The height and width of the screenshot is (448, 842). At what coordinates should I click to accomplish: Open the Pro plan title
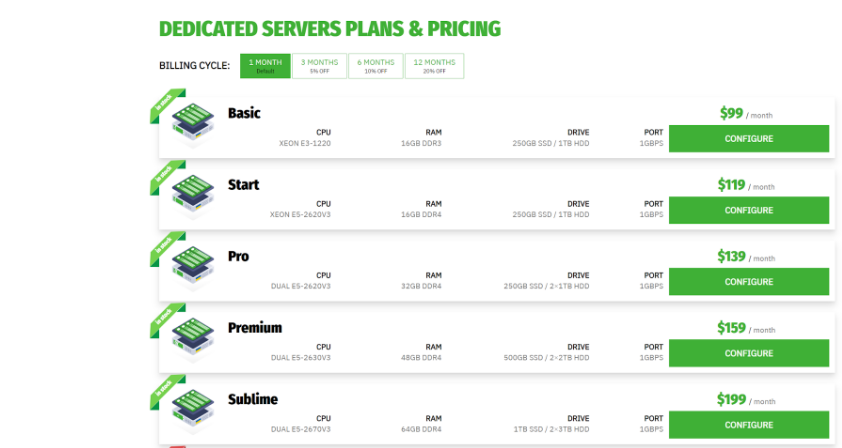238,256
